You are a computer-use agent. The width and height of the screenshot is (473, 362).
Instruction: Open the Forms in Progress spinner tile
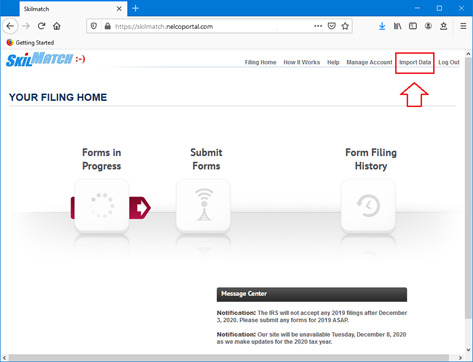(102, 205)
